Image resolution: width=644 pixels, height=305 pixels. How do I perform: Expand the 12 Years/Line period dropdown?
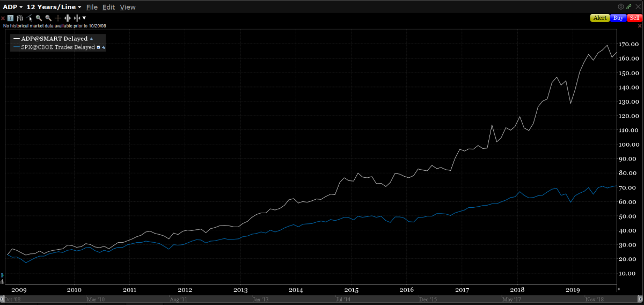pos(55,7)
